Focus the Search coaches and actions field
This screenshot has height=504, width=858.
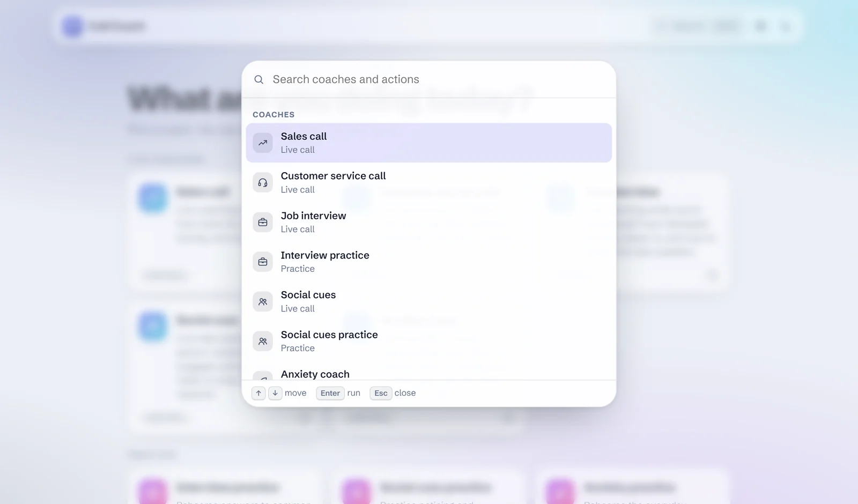[439, 79]
